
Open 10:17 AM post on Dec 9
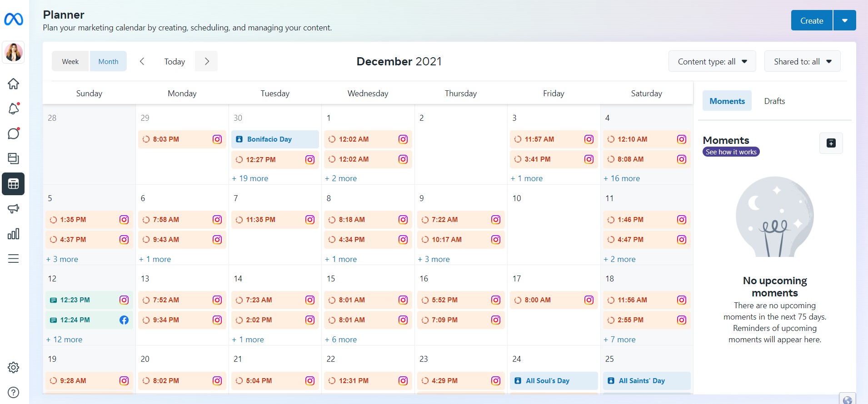click(461, 240)
